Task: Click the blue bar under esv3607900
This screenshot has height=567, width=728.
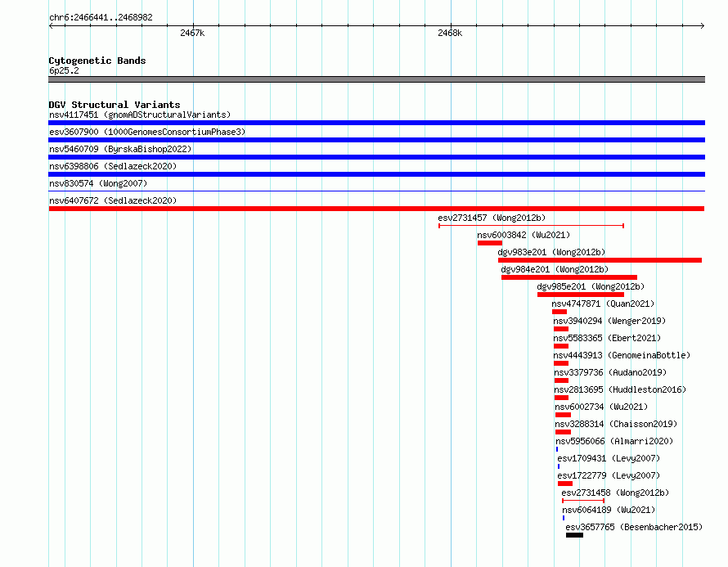Action: (x=376, y=140)
